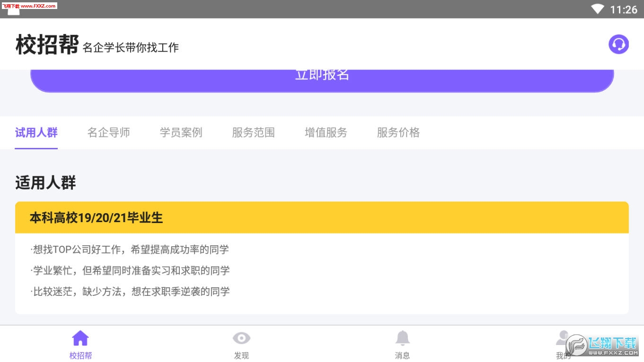Tap line 学业繁忙，但希望同时准备实习
Viewport: 644px width, 362px height.
(130, 271)
